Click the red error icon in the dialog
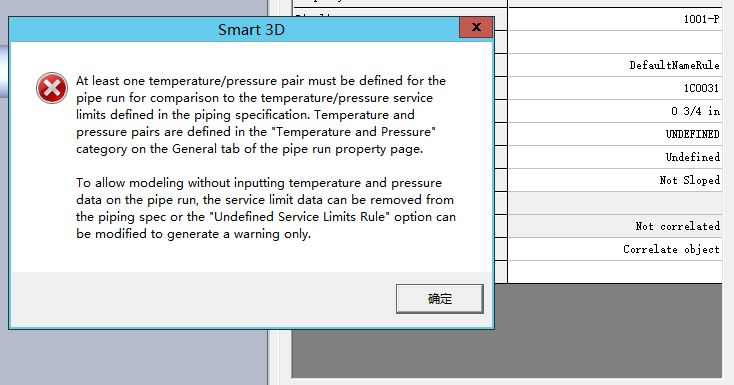734x385 pixels. pos(51,88)
